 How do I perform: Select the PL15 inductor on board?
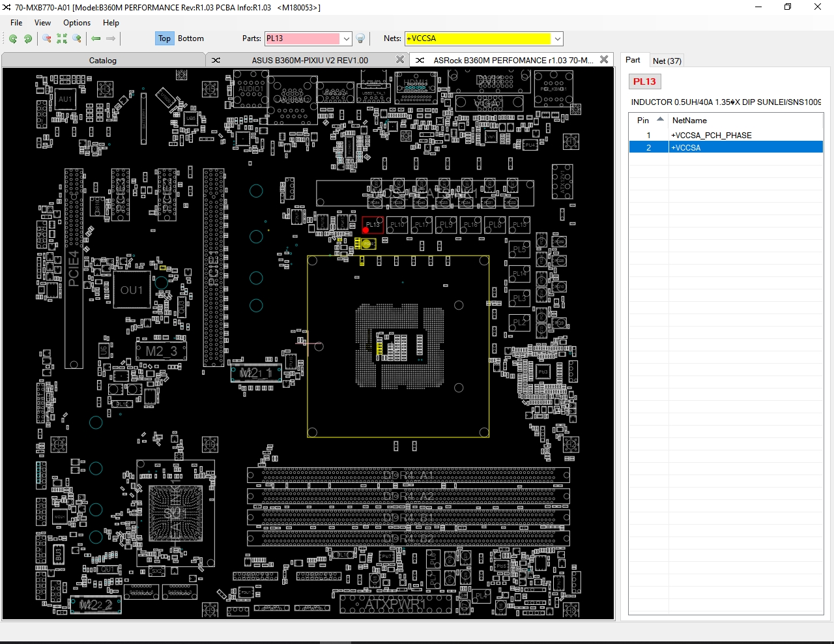click(x=519, y=225)
